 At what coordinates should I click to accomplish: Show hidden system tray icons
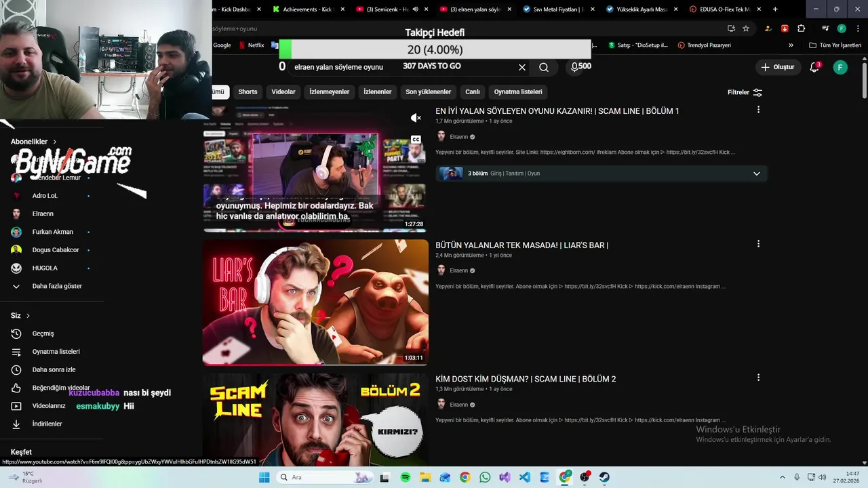click(782, 477)
